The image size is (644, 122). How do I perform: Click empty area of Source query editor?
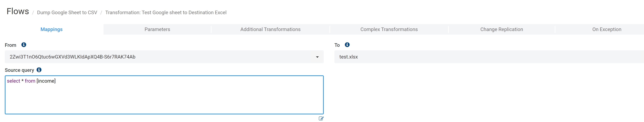coord(164,100)
